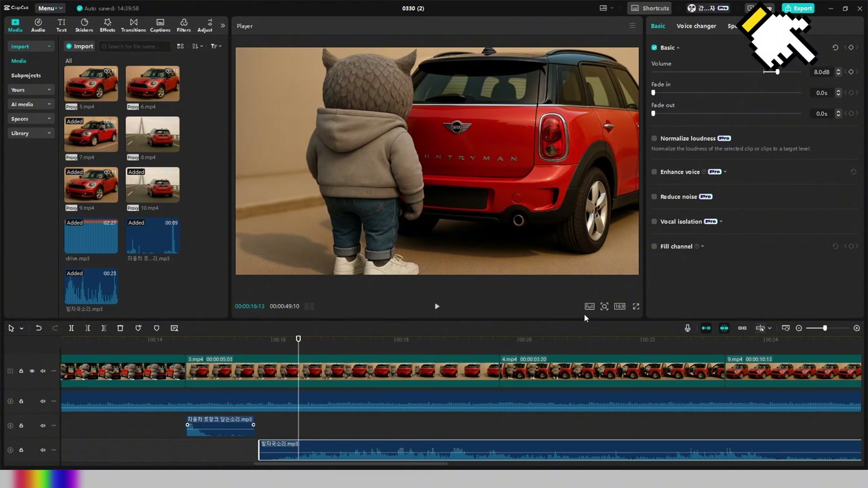This screenshot has height=488, width=868.
Task: Toggle the Basic section checkbox
Action: click(x=654, y=48)
